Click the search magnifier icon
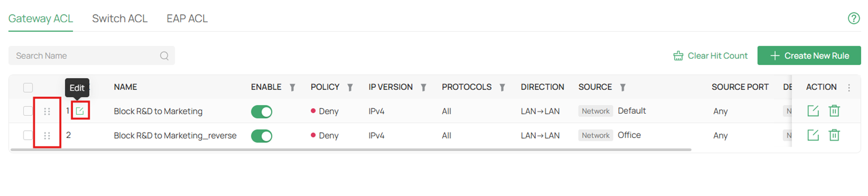The height and width of the screenshot is (196, 868). 164,56
